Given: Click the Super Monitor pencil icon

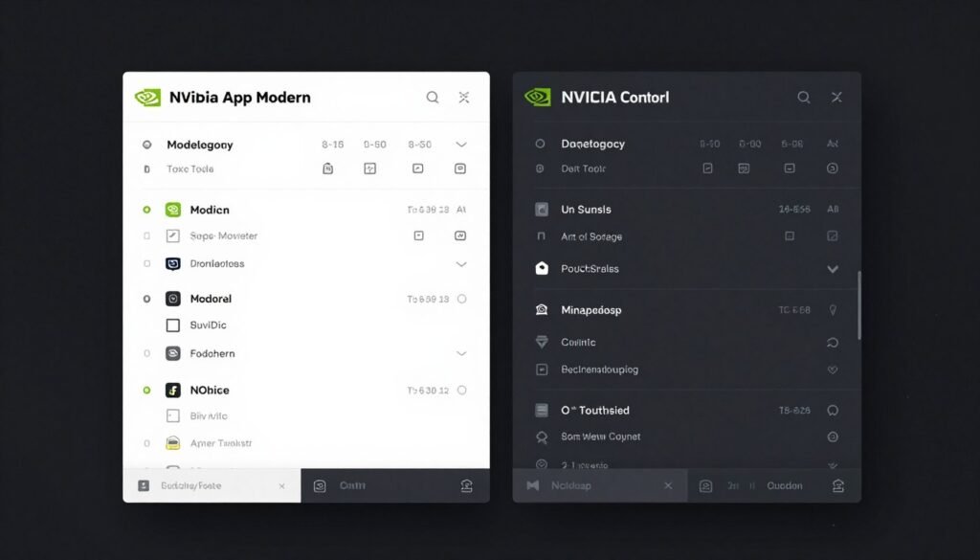Looking at the screenshot, I should (x=173, y=235).
